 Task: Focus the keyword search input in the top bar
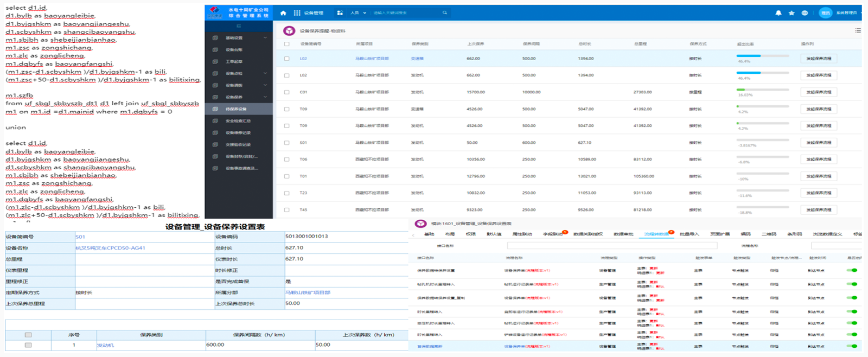(406, 13)
